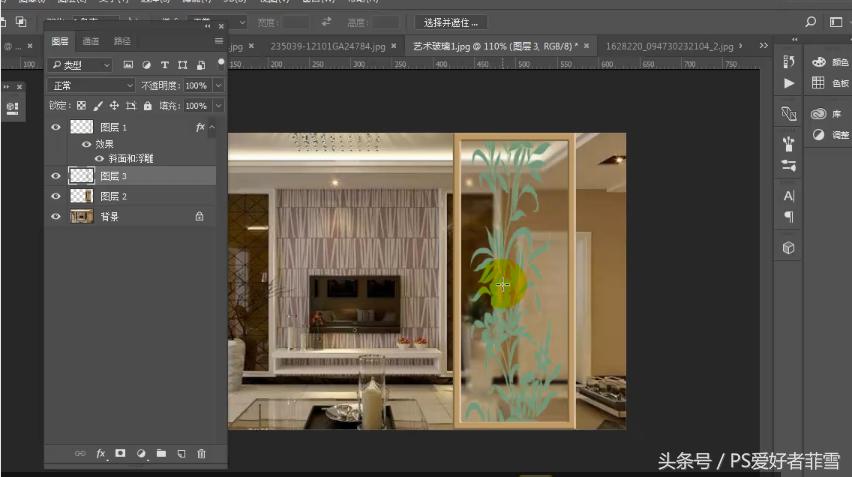Open the 正常 blend mode dropdown
Viewport: 852px width, 477px height.
(91, 85)
